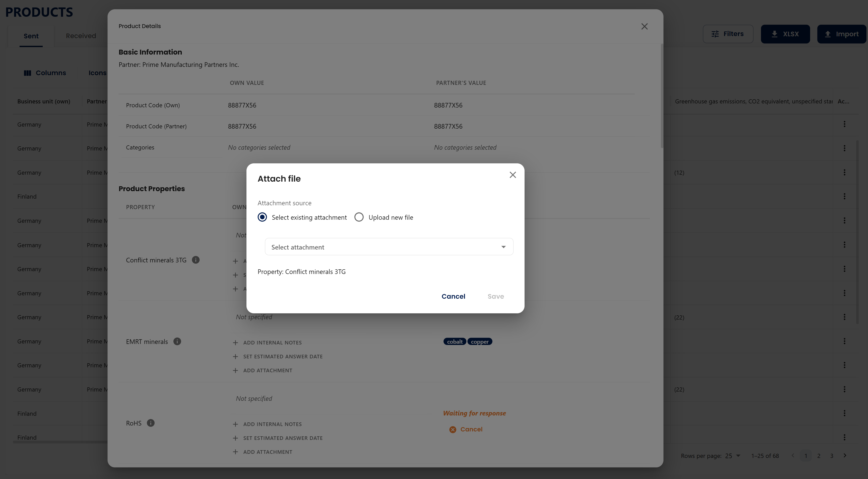Go to next page arrow in pagination
This screenshot has height=479, width=868.
pos(845,456)
